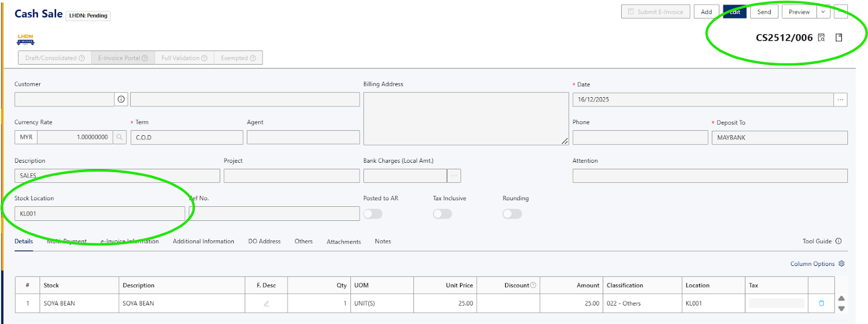Screen dimensions: 868x324
Task: Open the Date picker ellipsis button
Action: [x=840, y=100]
